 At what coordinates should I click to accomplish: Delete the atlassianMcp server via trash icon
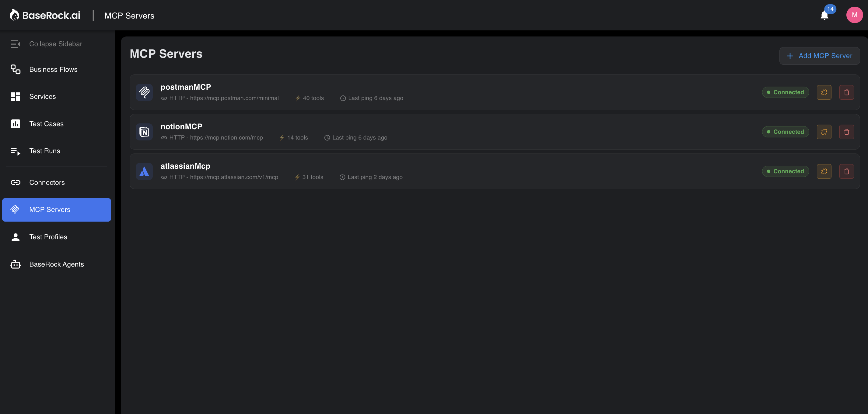pyautogui.click(x=847, y=171)
